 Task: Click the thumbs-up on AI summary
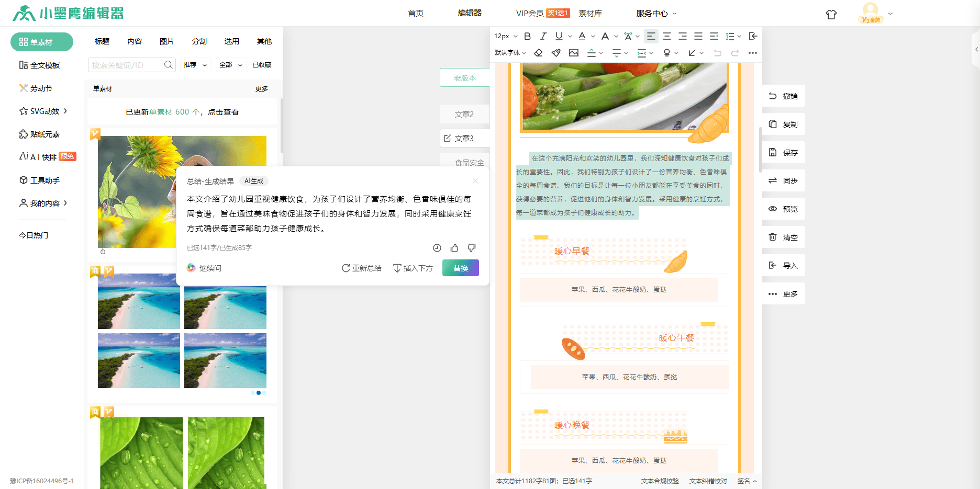pyautogui.click(x=454, y=248)
